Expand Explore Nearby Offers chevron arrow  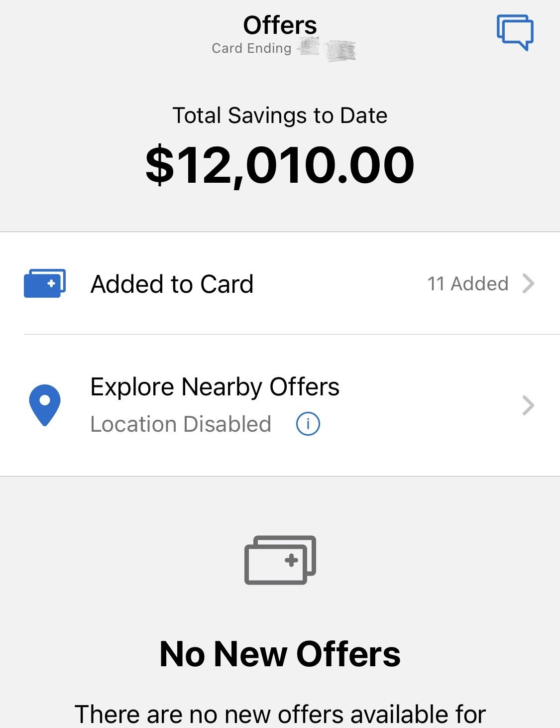pyautogui.click(x=528, y=405)
